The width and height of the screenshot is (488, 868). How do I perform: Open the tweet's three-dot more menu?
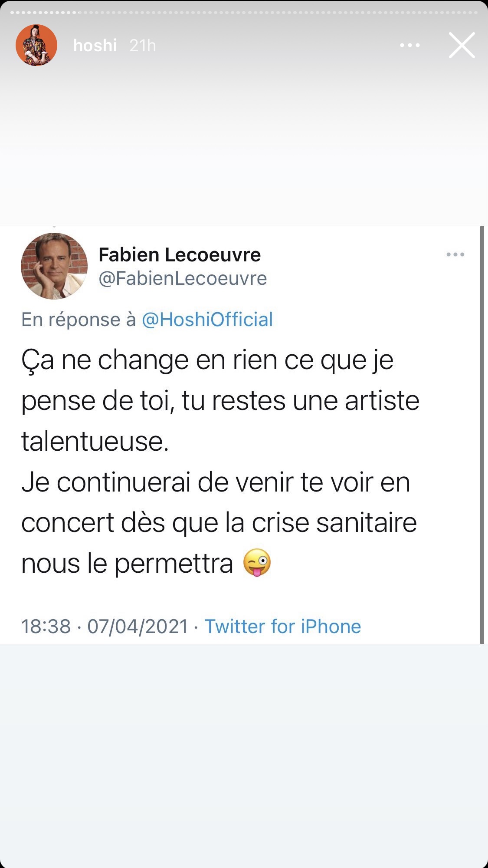[455, 255]
